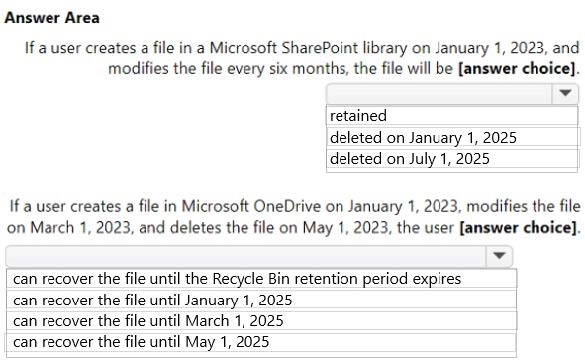The height and width of the screenshot is (362, 585).
Task: Select 'can recover the file until January 1, 2025'
Action: [x=261, y=300]
